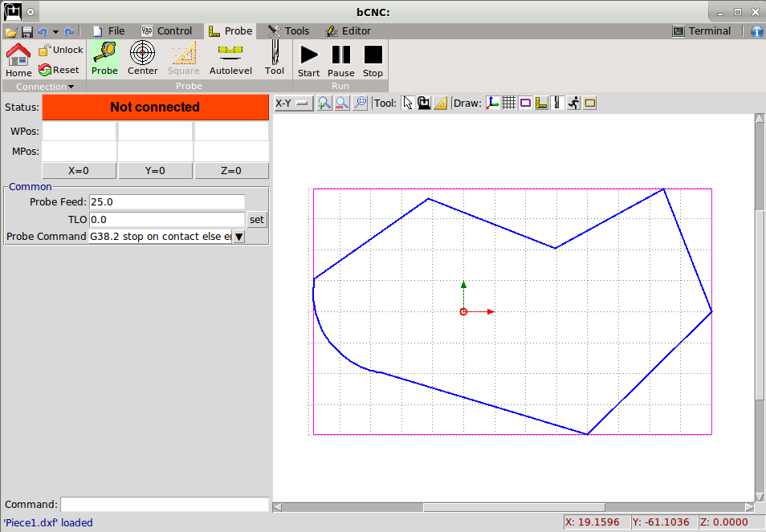
Task: Toggle the grid display
Action: (x=508, y=103)
